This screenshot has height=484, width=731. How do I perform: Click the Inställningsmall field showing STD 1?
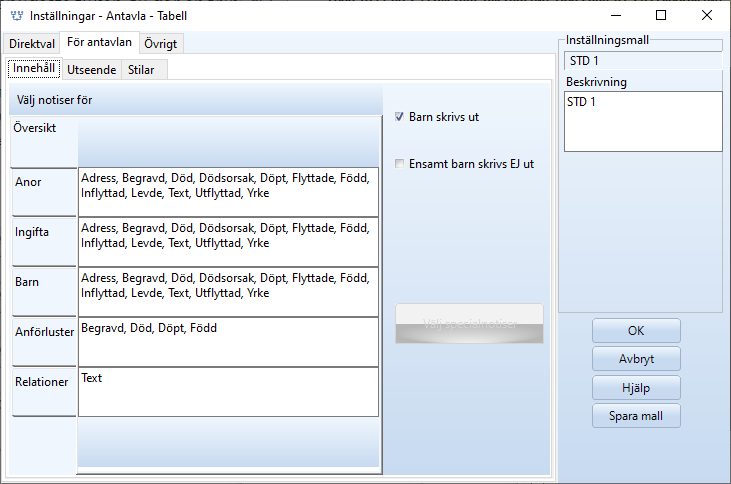point(642,61)
